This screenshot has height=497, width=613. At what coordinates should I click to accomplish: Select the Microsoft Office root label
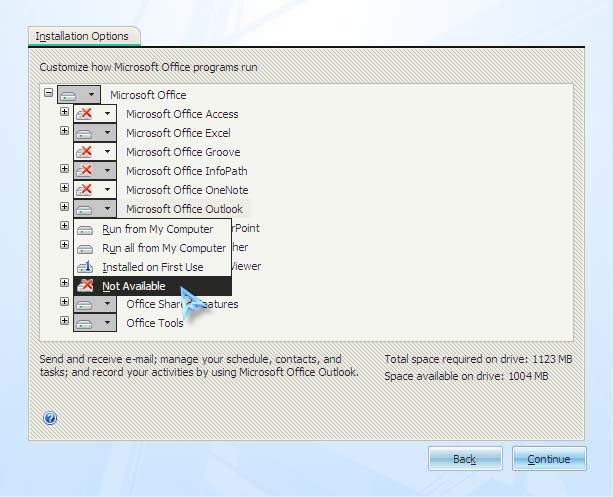[x=148, y=95]
